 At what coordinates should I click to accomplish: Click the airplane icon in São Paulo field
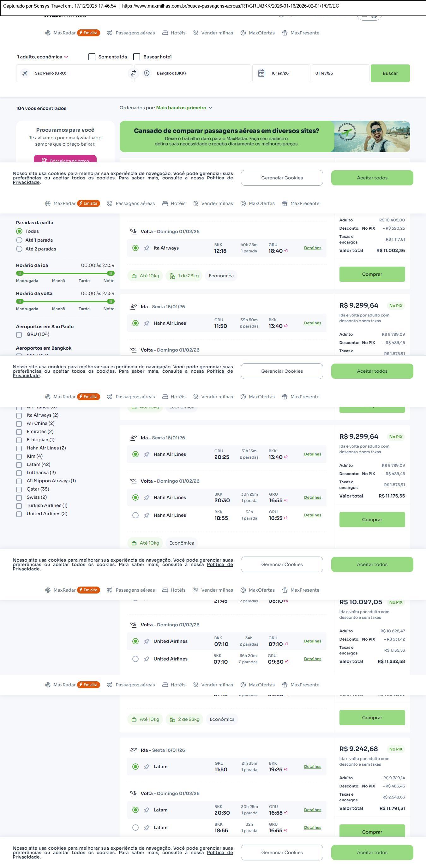25,73
